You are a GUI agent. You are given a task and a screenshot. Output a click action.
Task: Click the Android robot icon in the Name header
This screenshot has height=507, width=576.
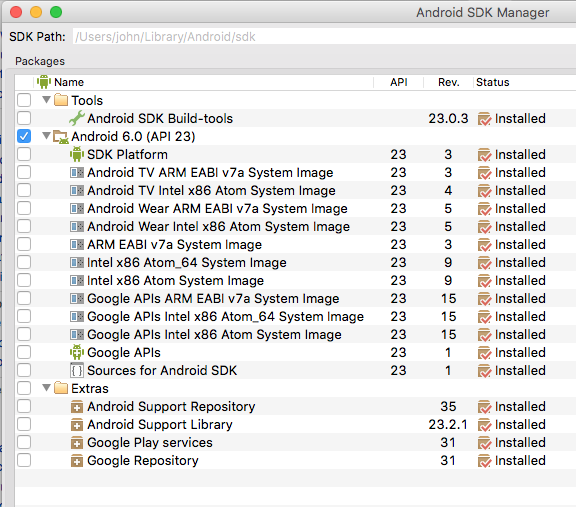(44, 82)
